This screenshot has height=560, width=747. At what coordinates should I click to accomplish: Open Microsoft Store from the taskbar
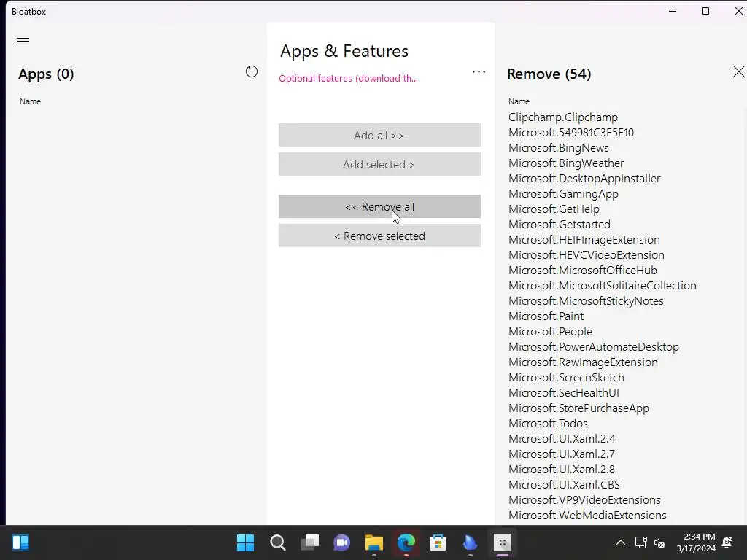click(438, 542)
